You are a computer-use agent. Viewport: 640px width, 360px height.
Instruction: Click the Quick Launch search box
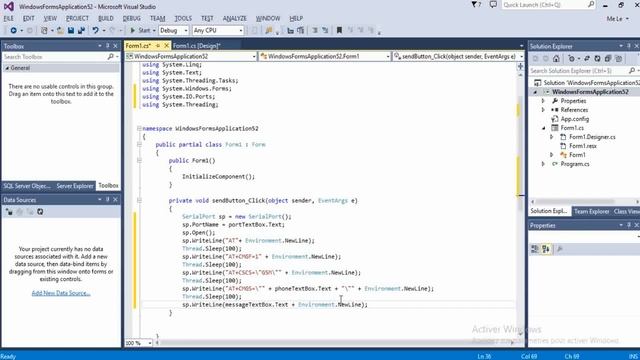[x=549, y=5]
